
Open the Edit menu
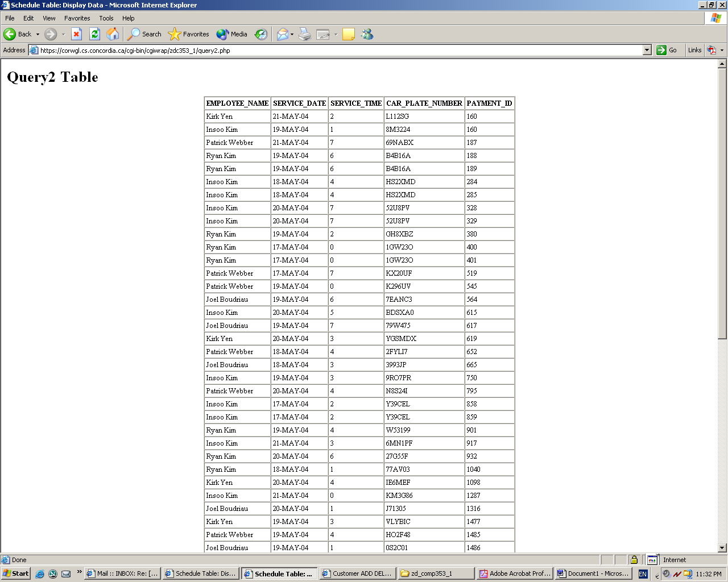click(x=28, y=18)
